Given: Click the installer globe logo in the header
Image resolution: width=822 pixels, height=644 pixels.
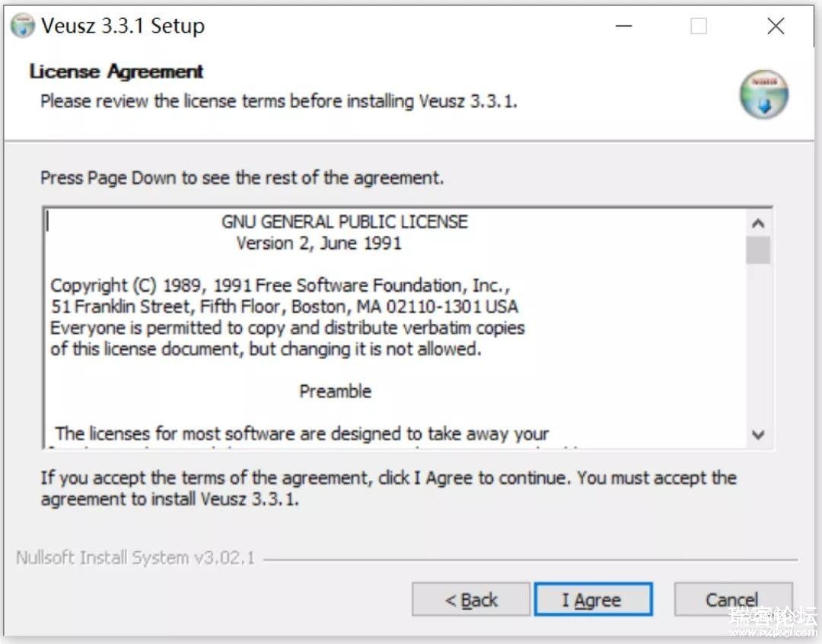Looking at the screenshot, I should point(764,94).
